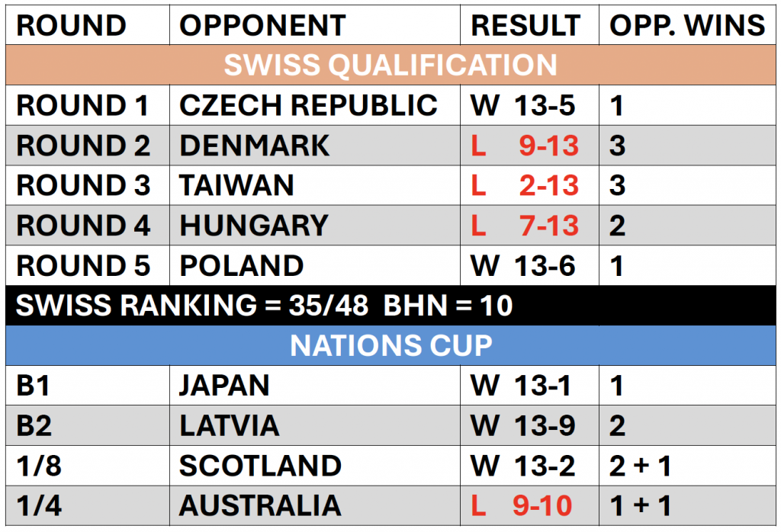Viewport: 781px width, 532px height.
Task: Select the DENMARK opponent cell
Action: click(x=255, y=146)
